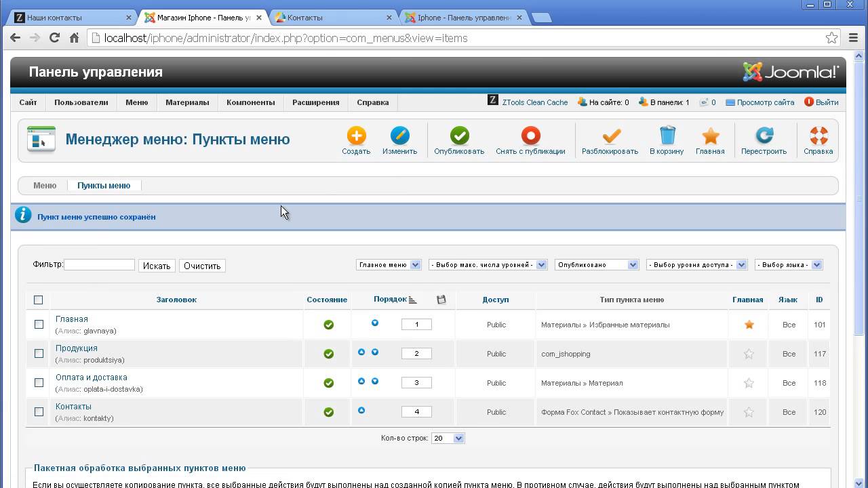Open Выбор уровня доступа dropdown
Viewport: 868px width, 488px height.
pyautogui.click(x=696, y=265)
